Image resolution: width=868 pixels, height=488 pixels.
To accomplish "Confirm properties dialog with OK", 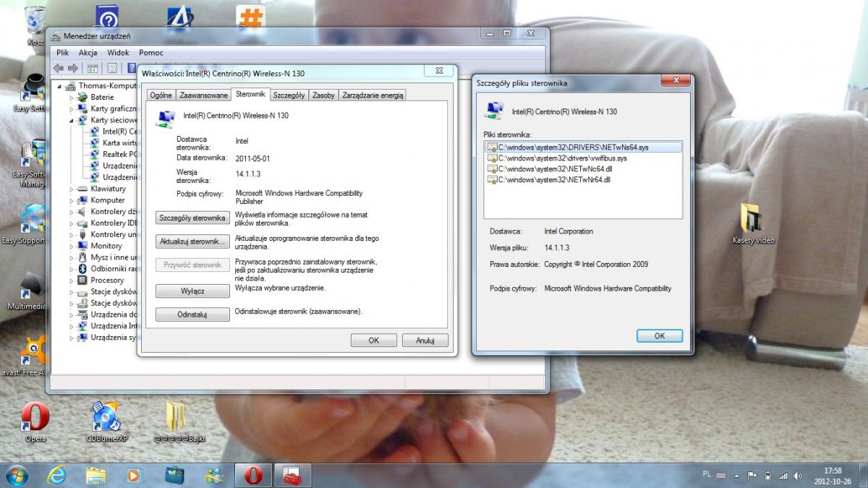I will [374, 341].
